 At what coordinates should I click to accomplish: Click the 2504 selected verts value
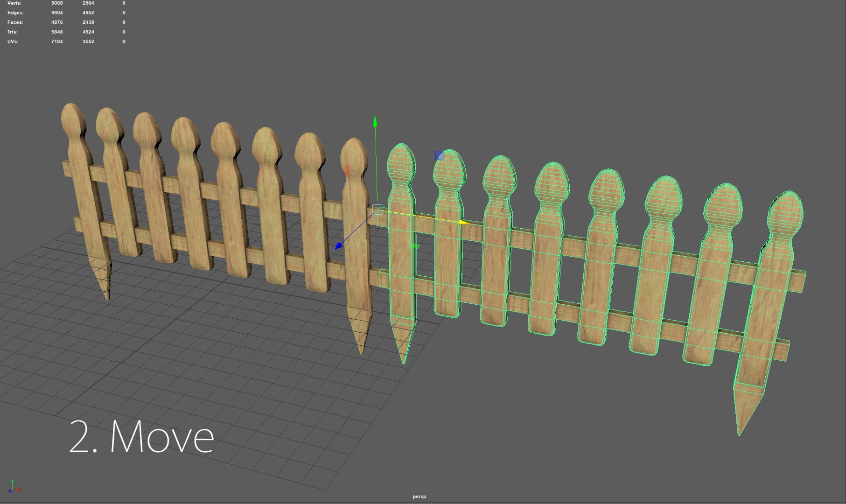[88, 3]
